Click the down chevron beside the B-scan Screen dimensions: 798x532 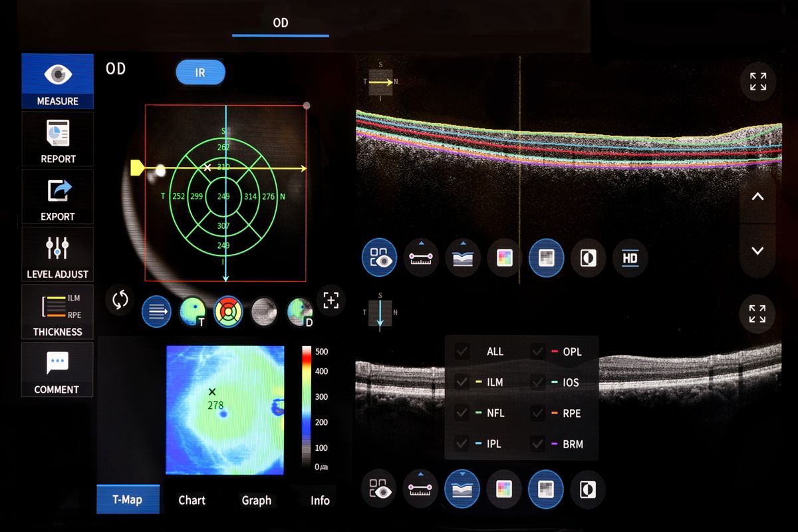tap(757, 251)
